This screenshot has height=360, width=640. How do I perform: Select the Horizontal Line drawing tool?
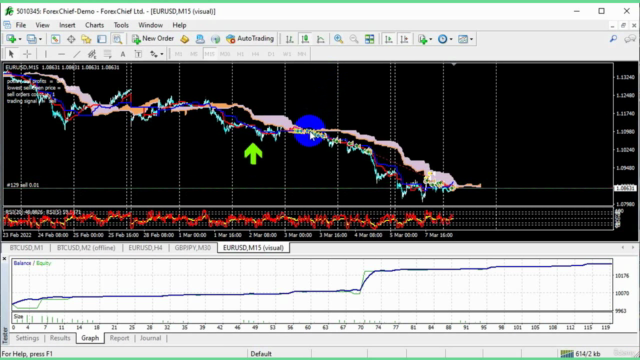(61, 54)
